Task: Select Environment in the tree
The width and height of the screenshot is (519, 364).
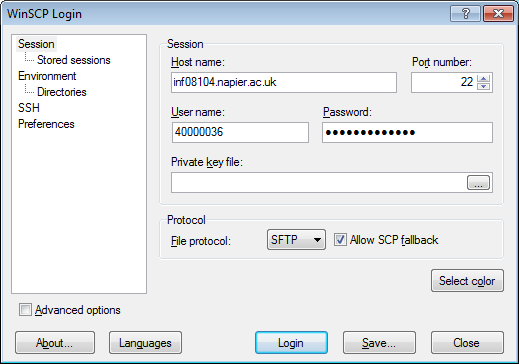Action: (x=47, y=76)
